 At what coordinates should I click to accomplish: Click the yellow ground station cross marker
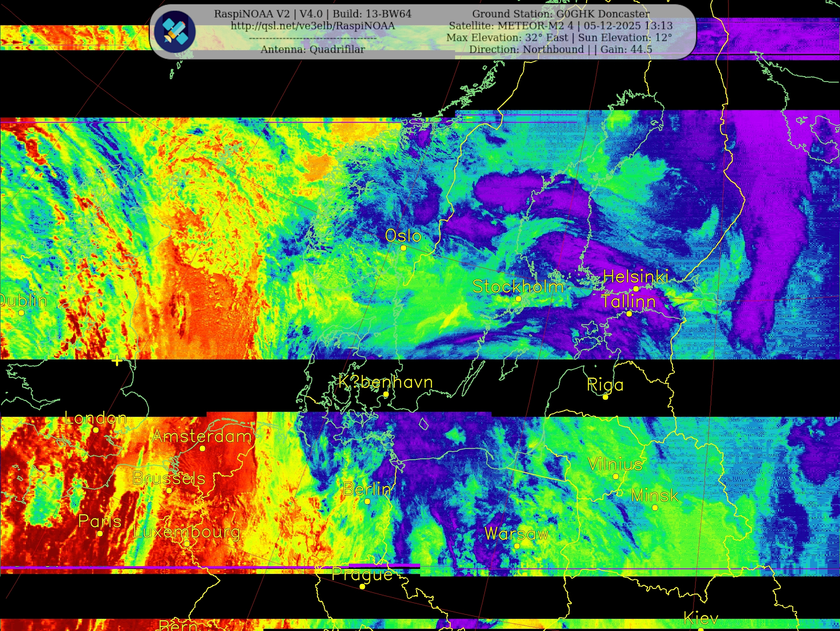tap(117, 360)
